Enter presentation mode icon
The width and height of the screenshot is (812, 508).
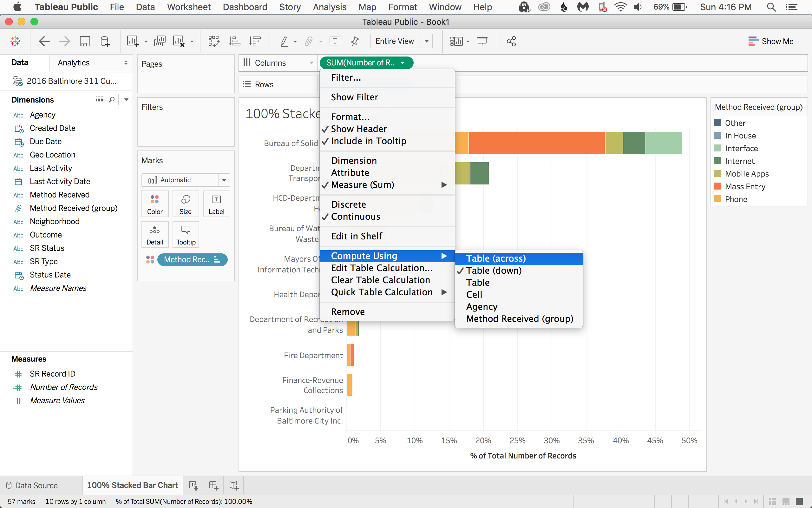[x=482, y=41]
